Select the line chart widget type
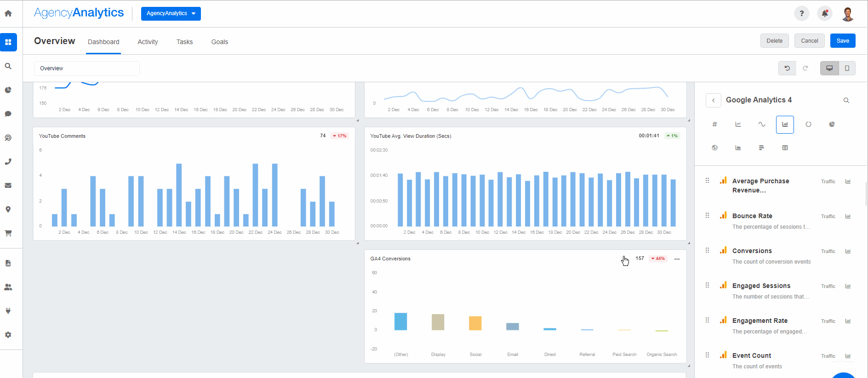 click(x=738, y=124)
